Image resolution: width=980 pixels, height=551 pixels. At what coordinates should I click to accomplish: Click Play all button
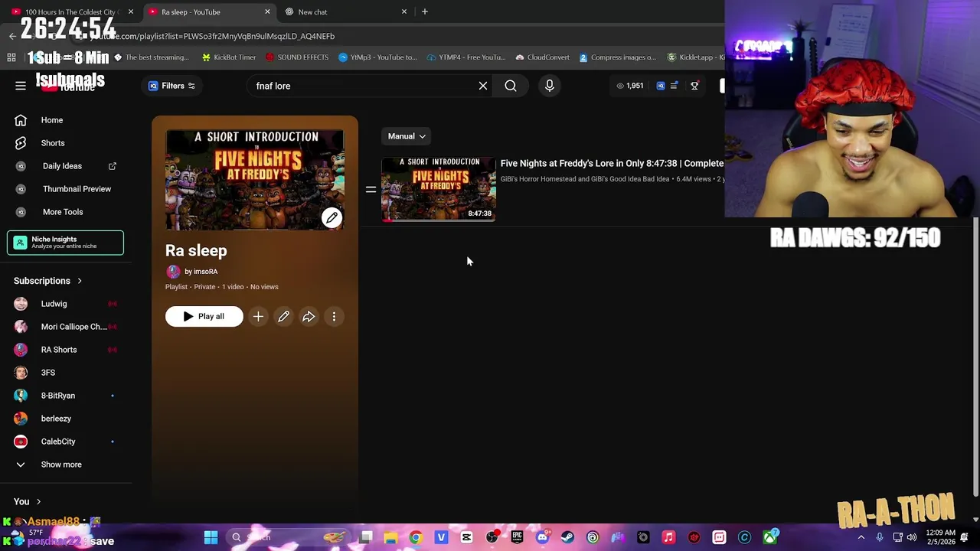point(204,317)
